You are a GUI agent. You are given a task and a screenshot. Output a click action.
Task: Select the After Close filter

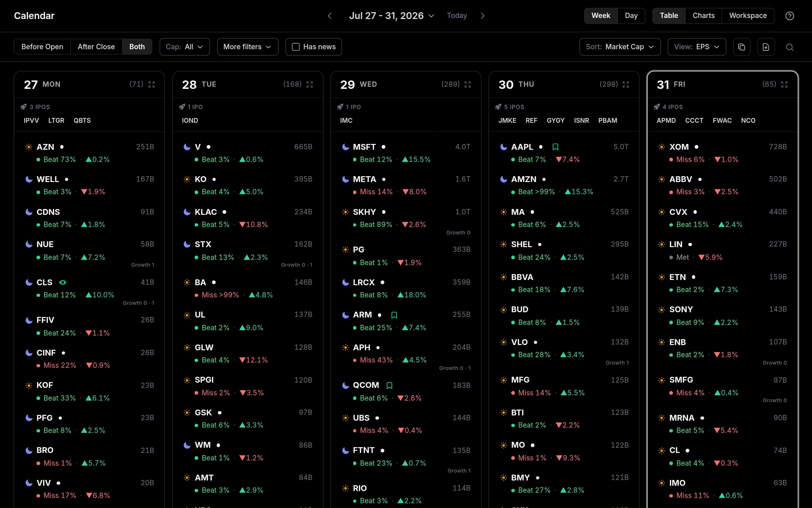(x=96, y=47)
